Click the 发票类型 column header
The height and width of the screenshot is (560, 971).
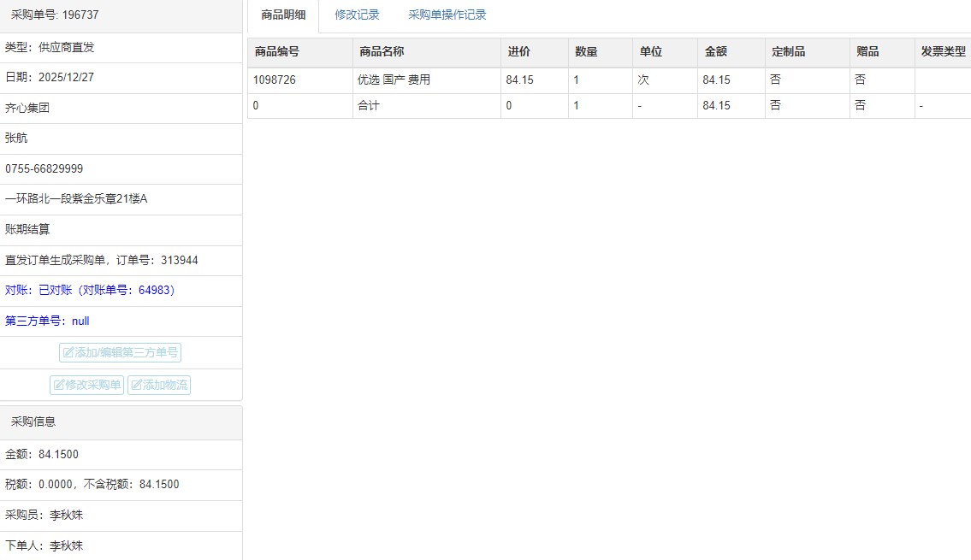coord(943,52)
